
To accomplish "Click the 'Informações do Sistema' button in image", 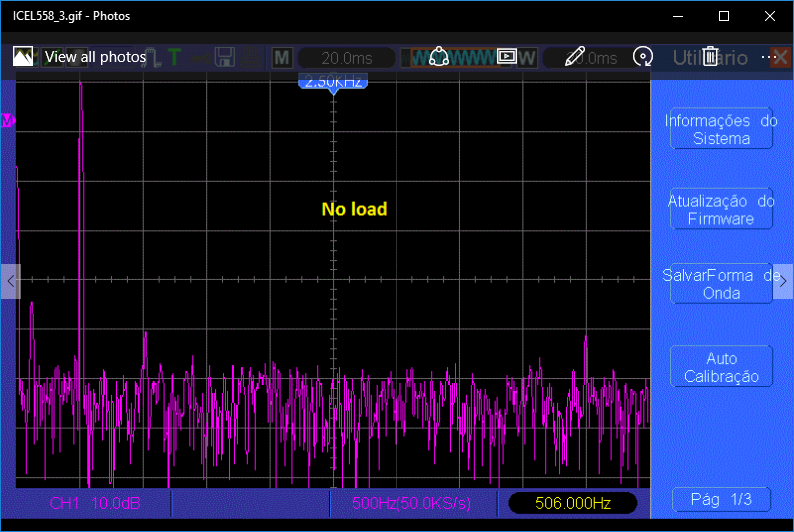I will coord(721,129).
